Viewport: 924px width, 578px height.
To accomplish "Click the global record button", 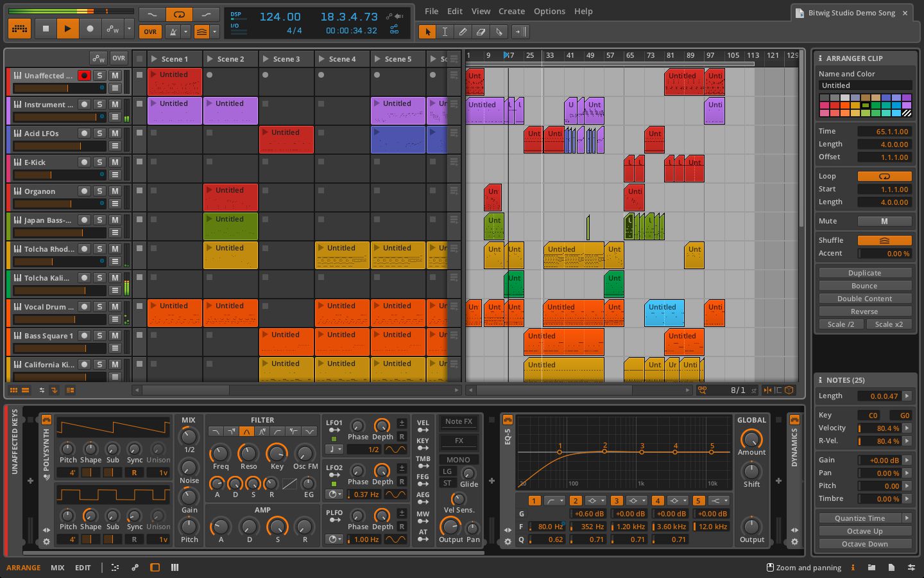I will coord(90,29).
